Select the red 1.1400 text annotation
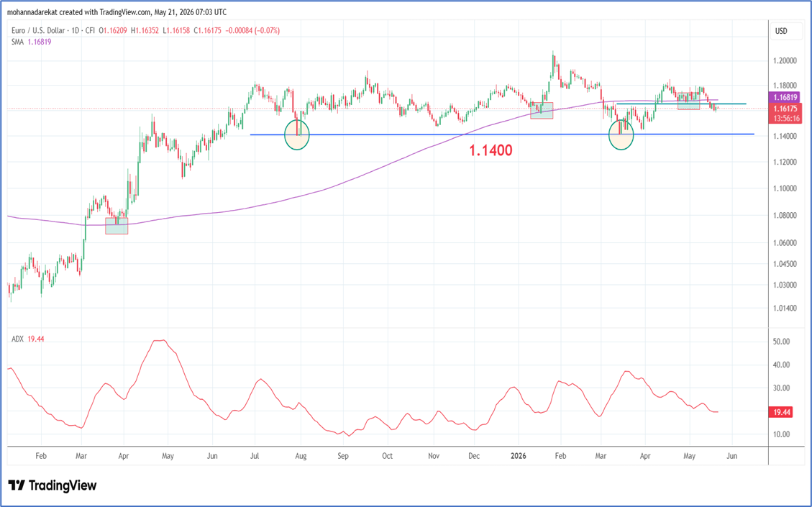812x507 pixels. (491, 150)
